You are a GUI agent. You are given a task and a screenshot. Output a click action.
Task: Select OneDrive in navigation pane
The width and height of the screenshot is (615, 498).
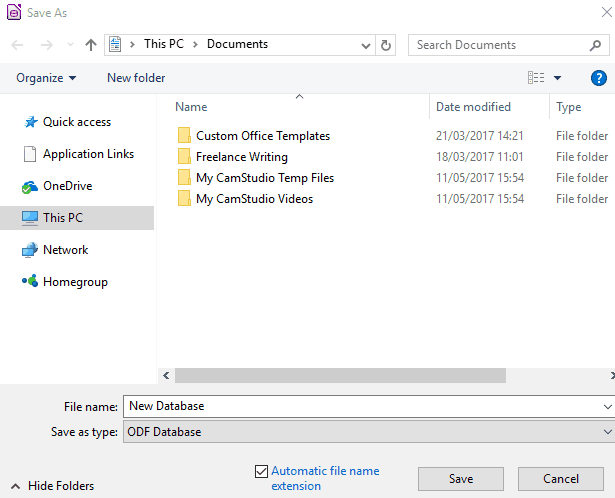(67, 186)
